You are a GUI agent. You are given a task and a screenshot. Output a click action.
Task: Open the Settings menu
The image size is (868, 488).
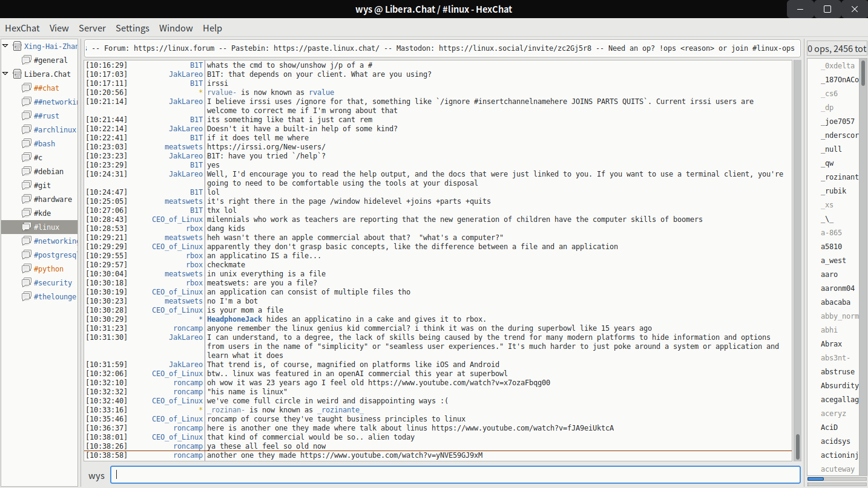coord(133,28)
